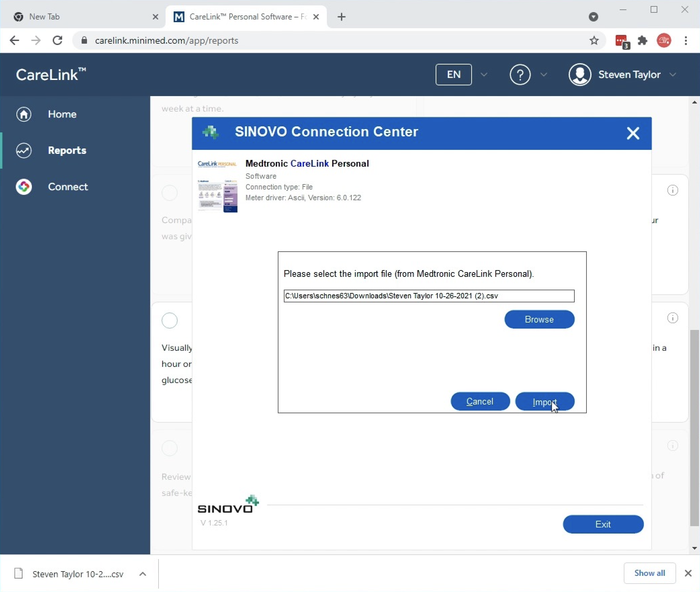Click the scrollbar up arrow
The height and width of the screenshot is (592, 700).
(x=694, y=102)
